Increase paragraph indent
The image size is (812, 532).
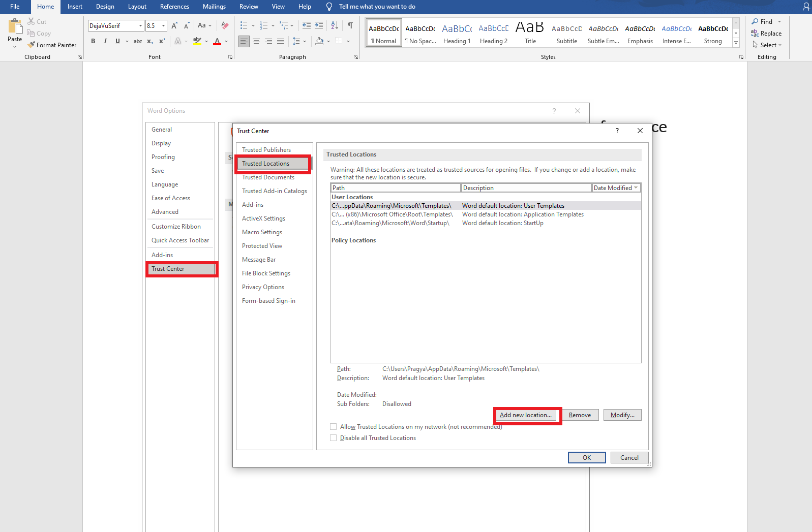(x=319, y=25)
